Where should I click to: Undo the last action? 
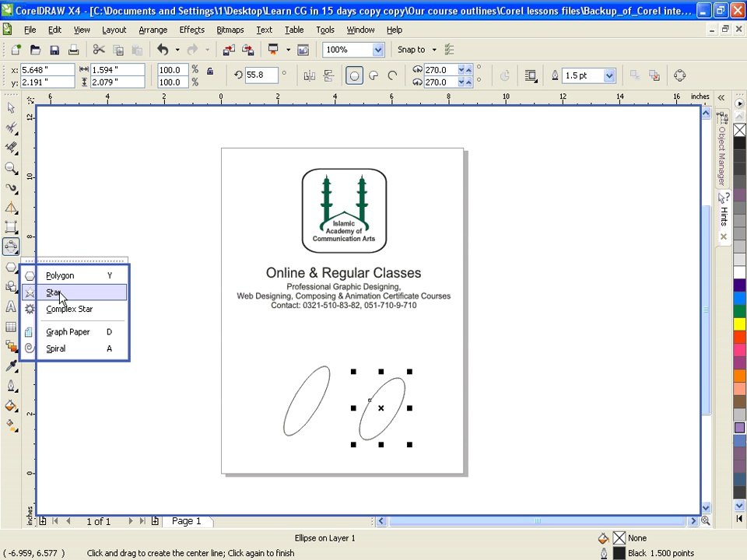pyautogui.click(x=163, y=50)
